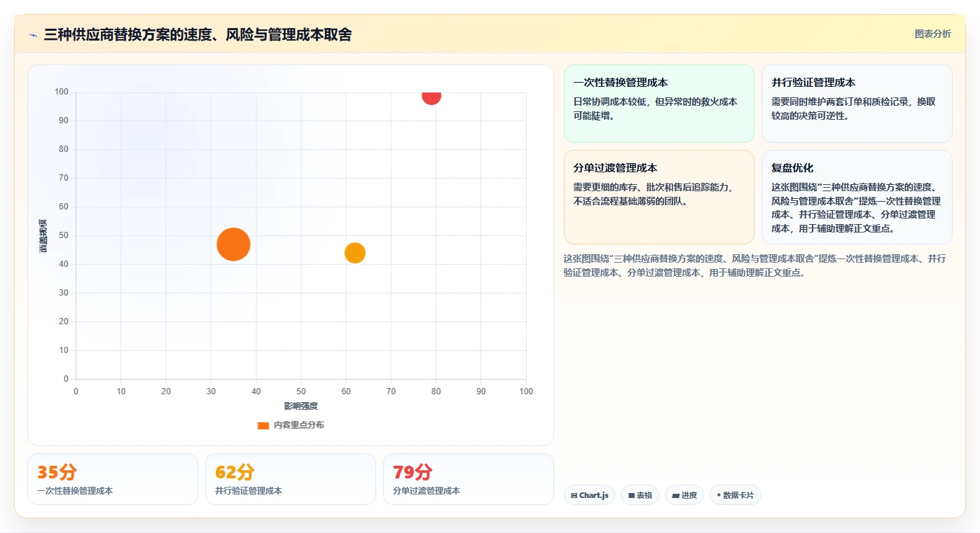Click the 进度 tag
The height and width of the screenshot is (533, 980).
[x=684, y=495]
